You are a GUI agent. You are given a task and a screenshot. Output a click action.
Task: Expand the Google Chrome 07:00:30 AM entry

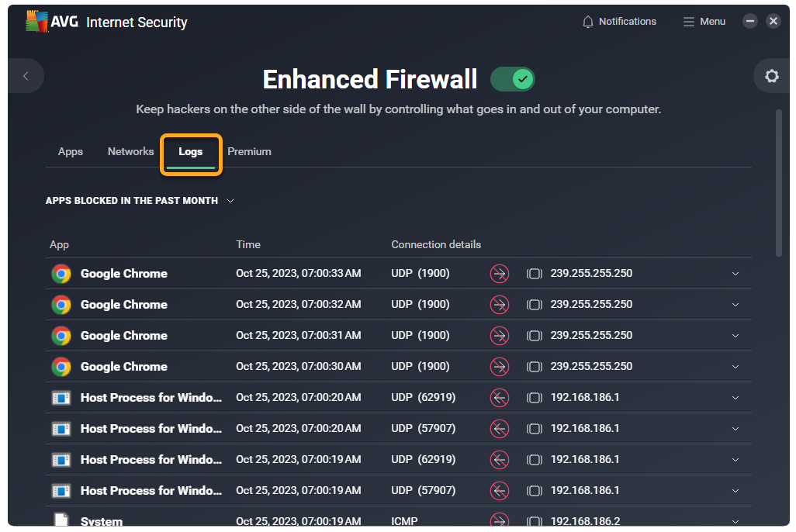(735, 367)
